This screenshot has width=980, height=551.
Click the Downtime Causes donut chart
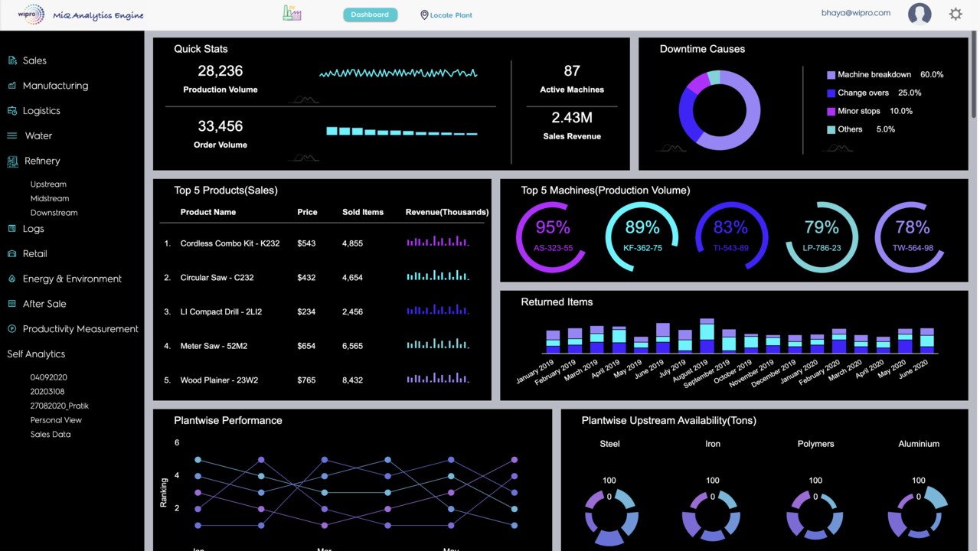point(720,110)
